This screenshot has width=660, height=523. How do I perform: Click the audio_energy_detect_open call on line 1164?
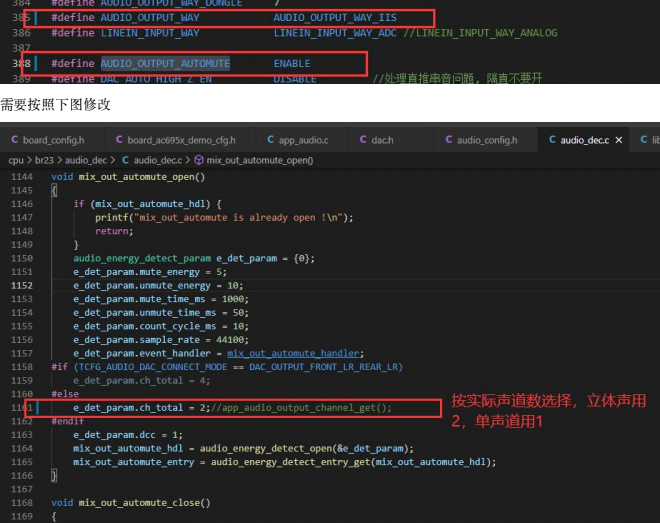click(306, 449)
